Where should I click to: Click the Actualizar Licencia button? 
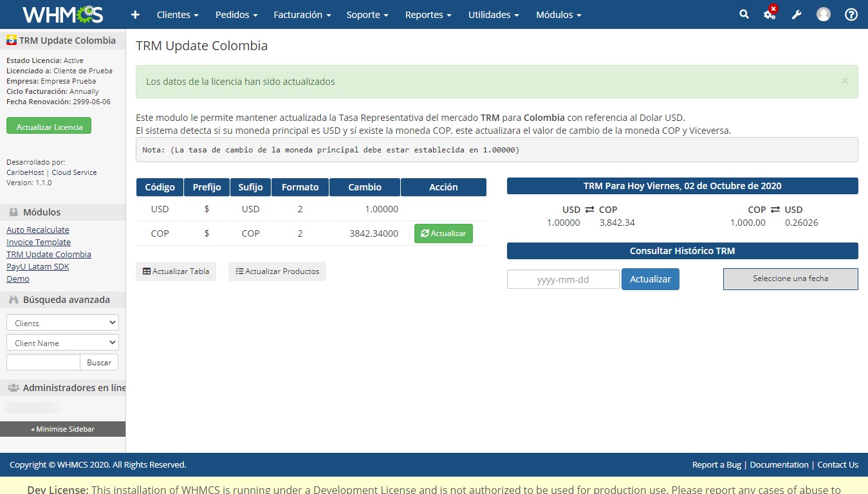(x=49, y=126)
